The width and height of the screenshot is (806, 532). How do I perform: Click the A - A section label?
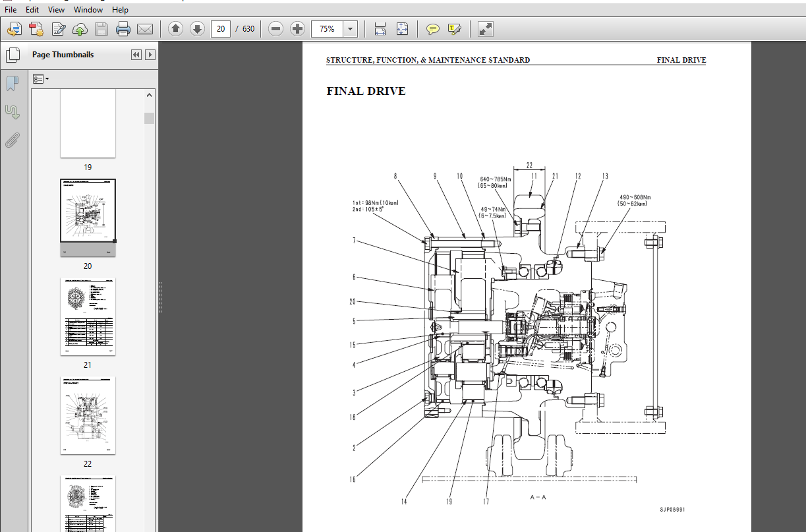538,497
